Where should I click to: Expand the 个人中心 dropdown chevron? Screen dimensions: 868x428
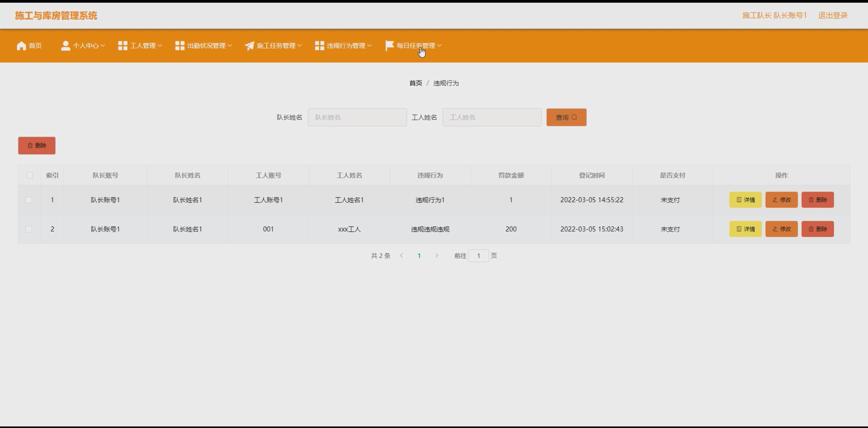point(103,46)
